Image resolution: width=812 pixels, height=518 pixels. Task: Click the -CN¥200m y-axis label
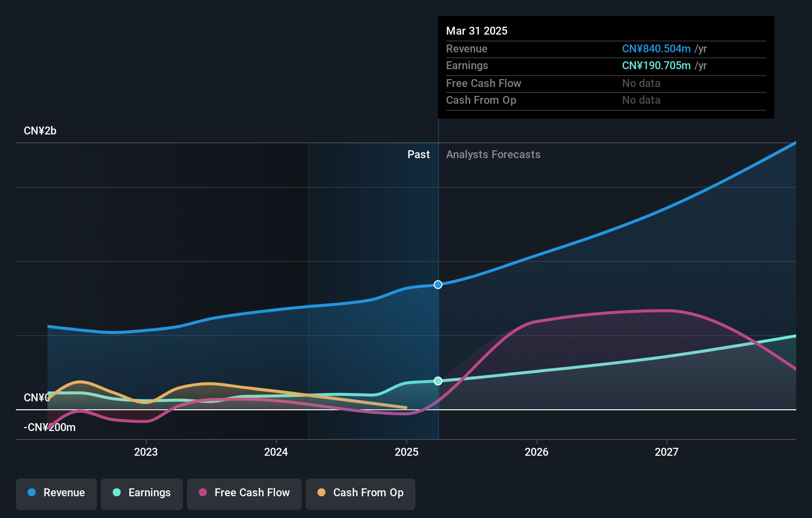49,428
